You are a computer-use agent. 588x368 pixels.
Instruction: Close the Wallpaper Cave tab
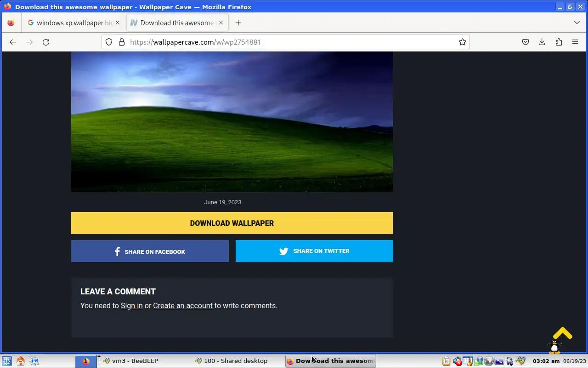point(221,23)
